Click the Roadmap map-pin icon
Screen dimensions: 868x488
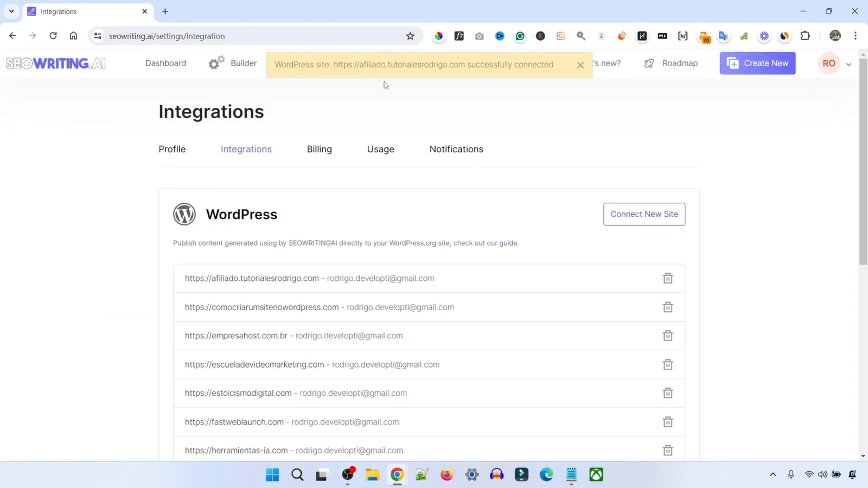click(648, 63)
